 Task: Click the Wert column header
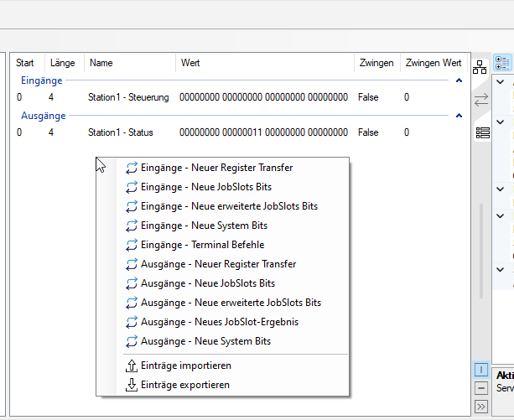point(190,63)
